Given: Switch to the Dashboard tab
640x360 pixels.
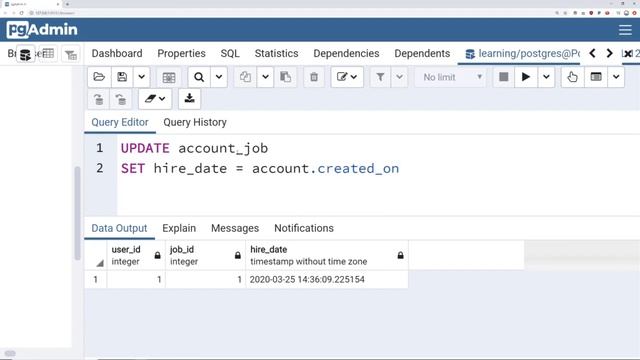Looking at the screenshot, I should click(117, 53).
